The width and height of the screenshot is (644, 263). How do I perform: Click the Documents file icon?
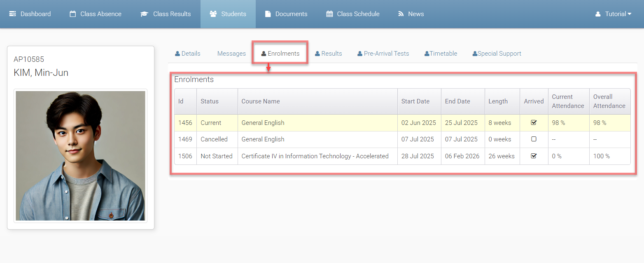[268, 14]
